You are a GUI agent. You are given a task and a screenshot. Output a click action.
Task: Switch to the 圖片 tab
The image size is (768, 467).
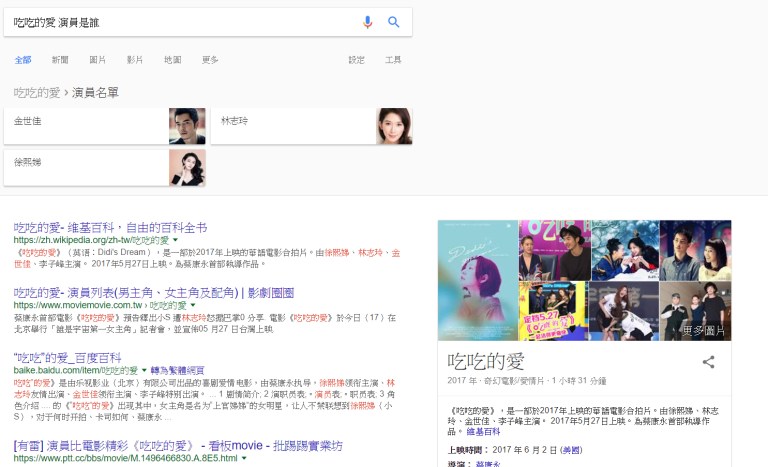click(x=98, y=60)
